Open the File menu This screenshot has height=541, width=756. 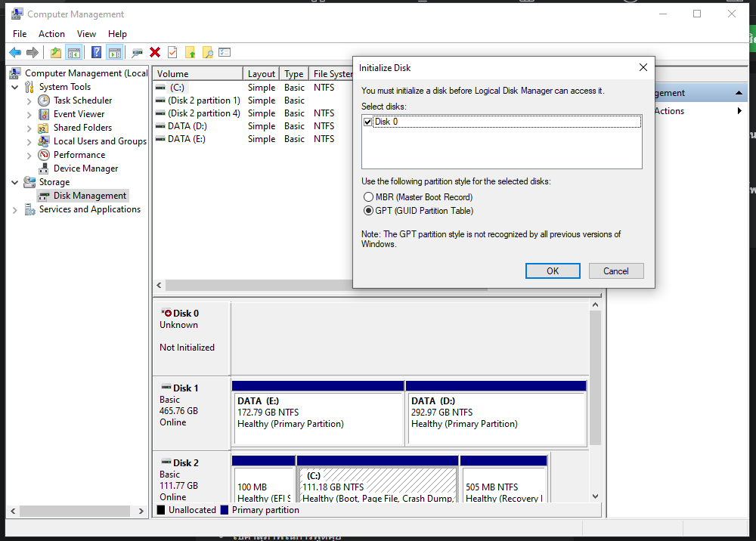click(x=20, y=34)
